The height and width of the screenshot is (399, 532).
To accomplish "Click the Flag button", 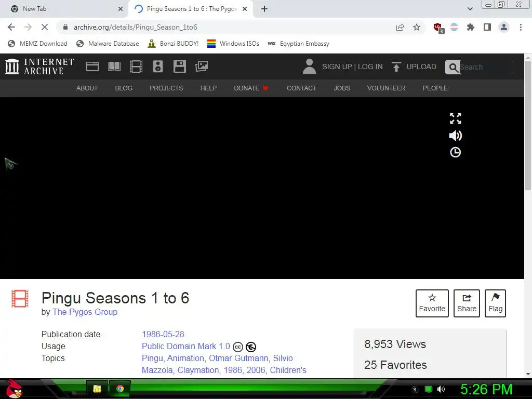I will pyautogui.click(x=495, y=303).
